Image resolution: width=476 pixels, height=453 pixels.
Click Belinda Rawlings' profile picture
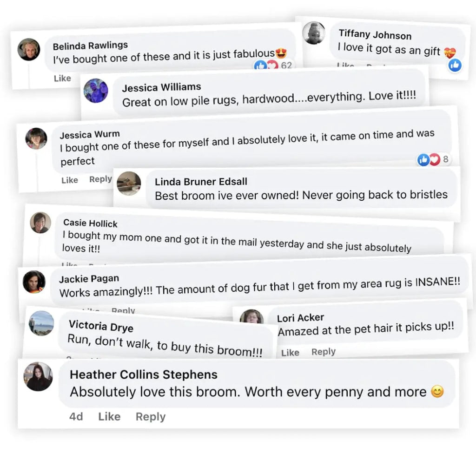click(x=29, y=49)
